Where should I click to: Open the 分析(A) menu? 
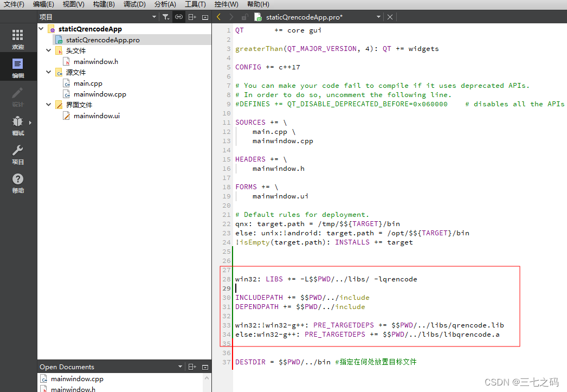point(165,4)
